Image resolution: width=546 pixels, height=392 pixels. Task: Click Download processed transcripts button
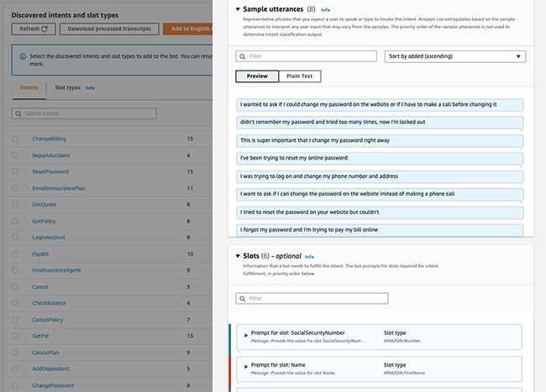[x=109, y=29]
